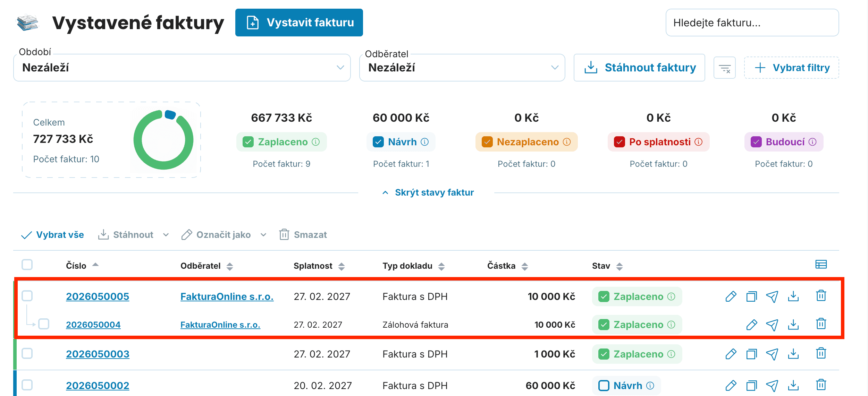Image resolution: width=868 pixels, height=396 pixels.
Task: Add filters with Vybrat filtry
Action: (792, 68)
